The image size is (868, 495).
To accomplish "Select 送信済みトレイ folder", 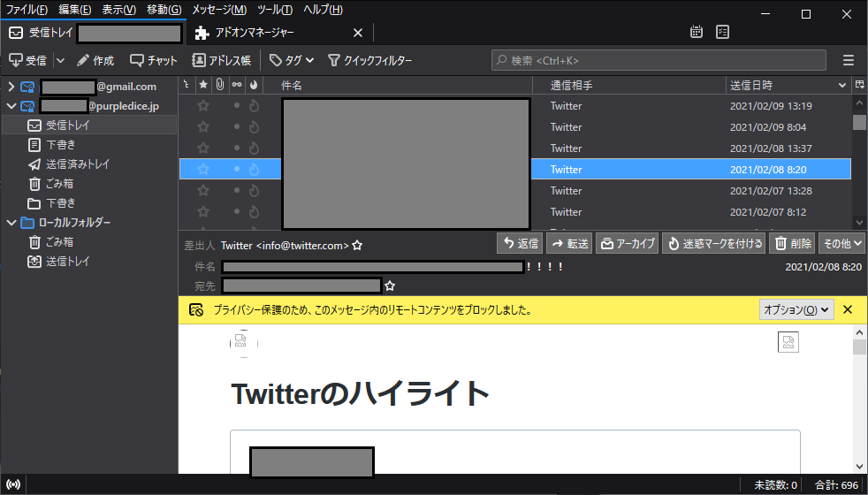I will click(89, 164).
